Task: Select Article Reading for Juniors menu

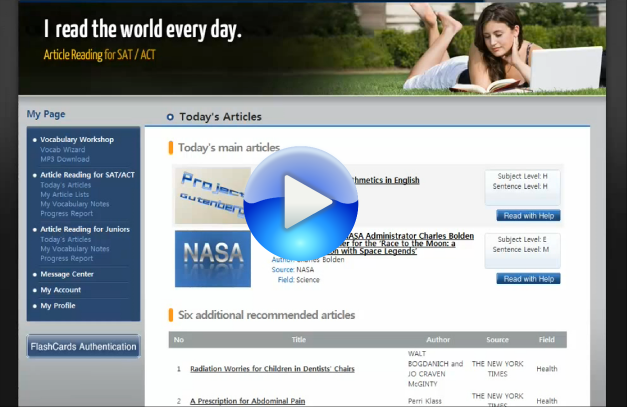Action: (85, 229)
